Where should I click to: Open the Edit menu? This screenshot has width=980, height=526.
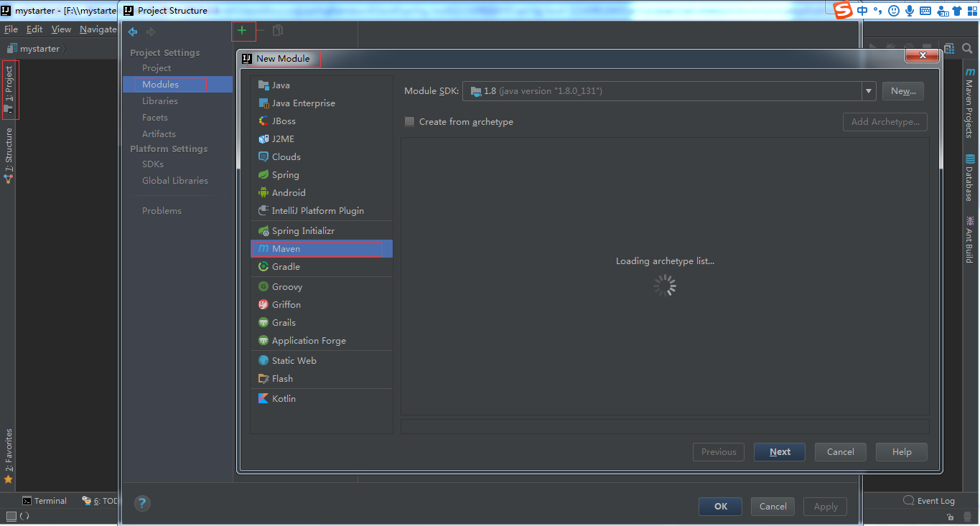34,29
